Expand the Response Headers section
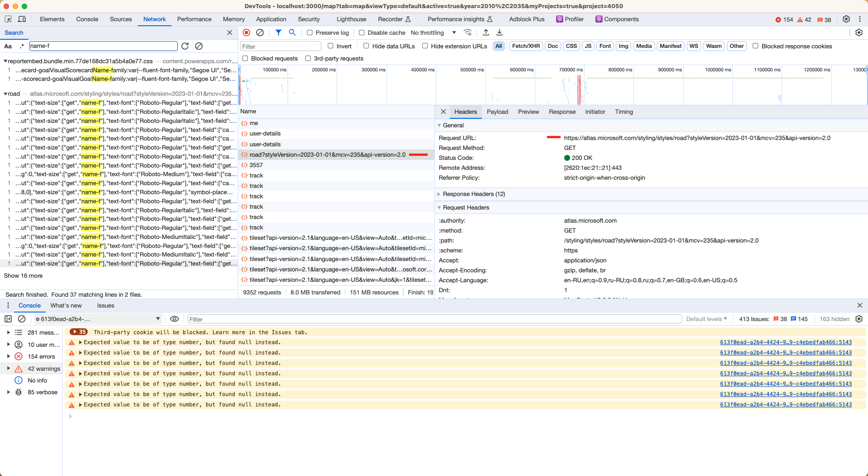The image size is (868, 476). (x=474, y=194)
